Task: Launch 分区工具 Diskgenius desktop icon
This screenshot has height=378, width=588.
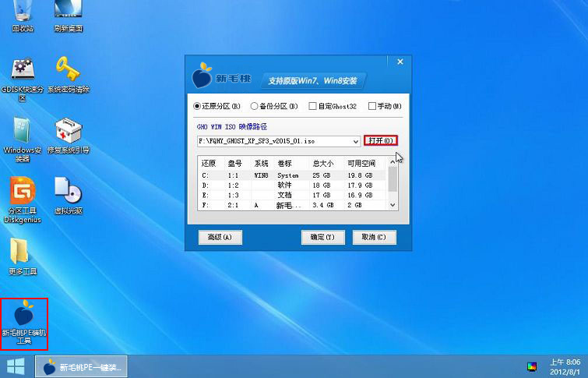Action: pos(23,200)
